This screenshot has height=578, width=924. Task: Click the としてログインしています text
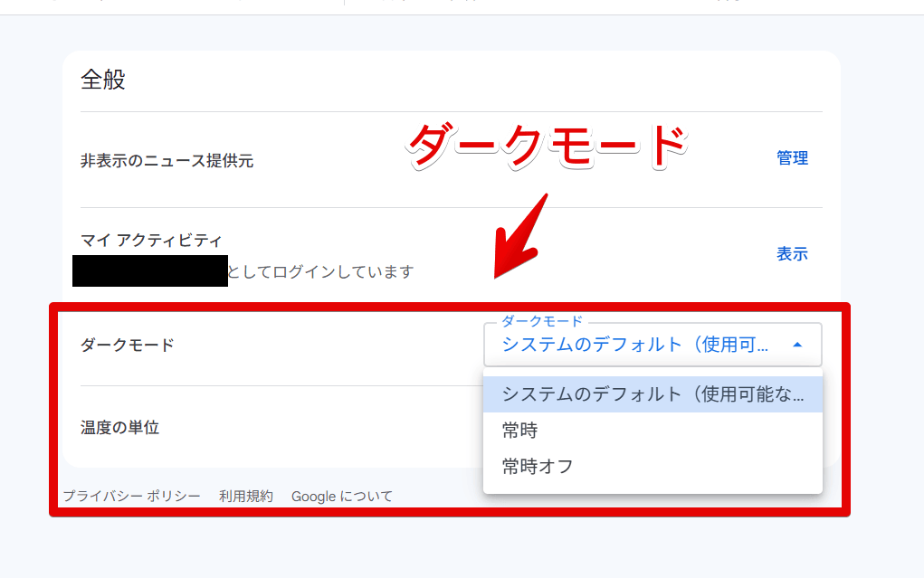pos(320,271)
